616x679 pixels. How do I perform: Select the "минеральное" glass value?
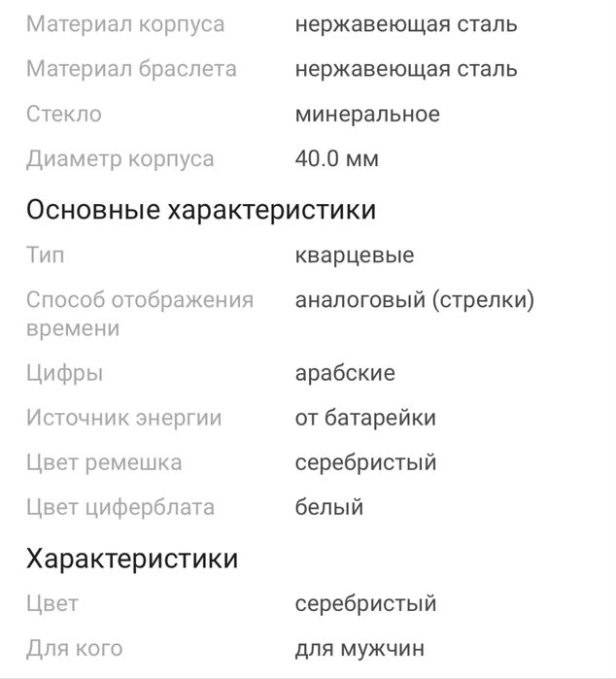click(x=367, y=114)
